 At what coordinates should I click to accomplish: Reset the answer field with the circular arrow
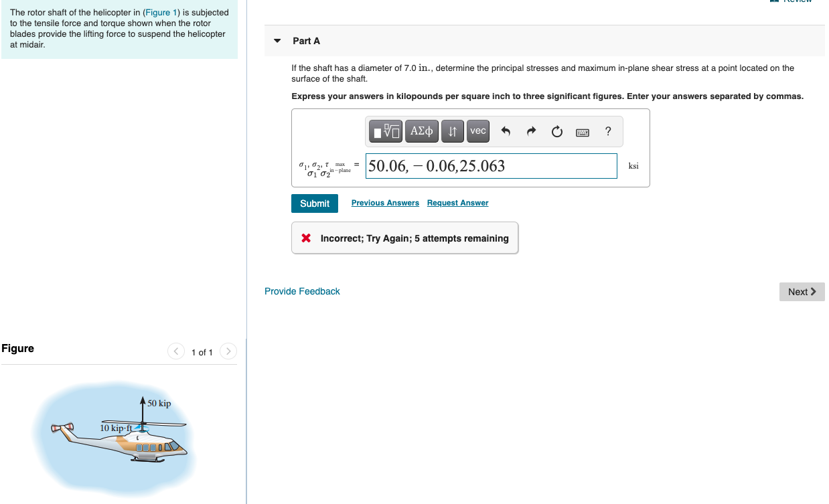[556, 132]
